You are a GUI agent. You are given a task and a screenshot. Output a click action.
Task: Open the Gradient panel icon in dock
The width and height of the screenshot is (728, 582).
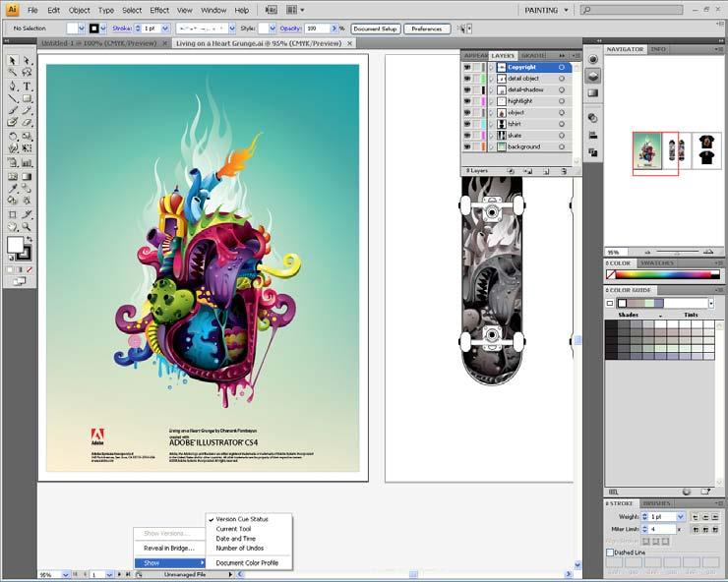pos(593,93)
